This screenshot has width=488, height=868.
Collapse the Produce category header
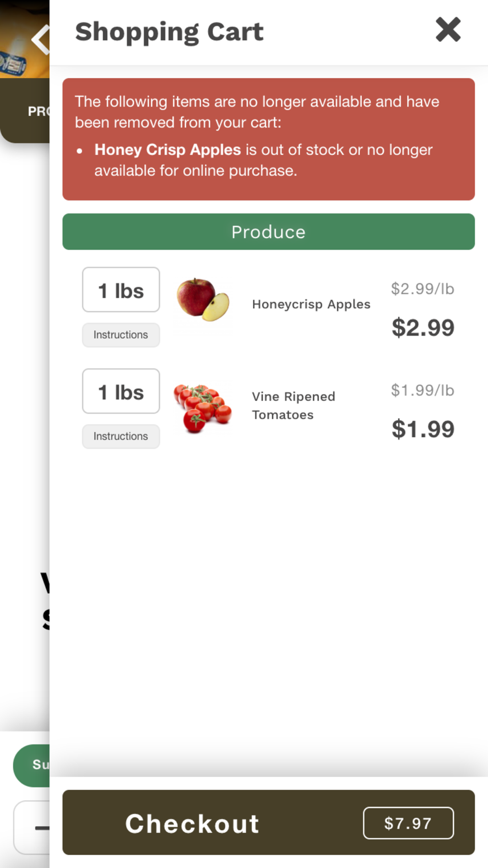268,232
